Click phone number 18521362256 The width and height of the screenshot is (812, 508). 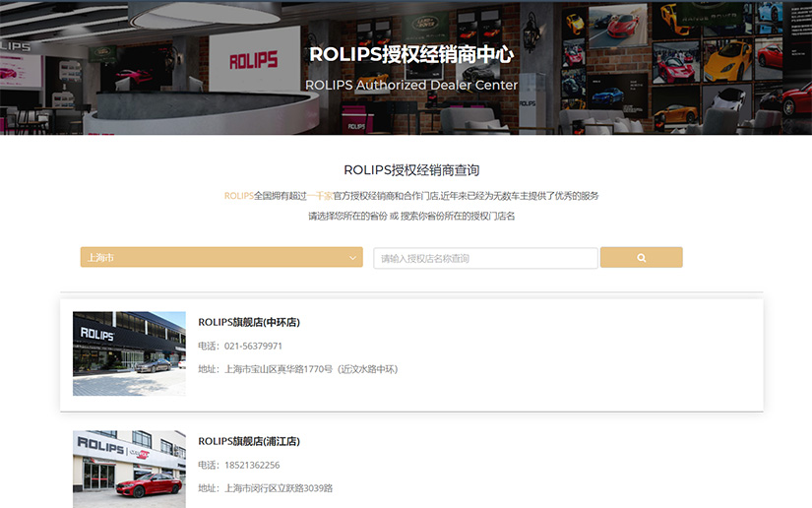pos(252,465)
